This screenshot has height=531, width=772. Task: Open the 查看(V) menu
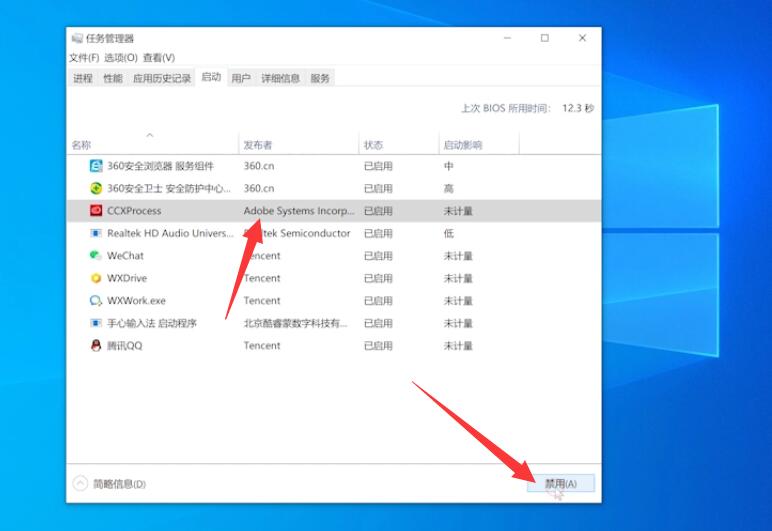coord(159,58)
